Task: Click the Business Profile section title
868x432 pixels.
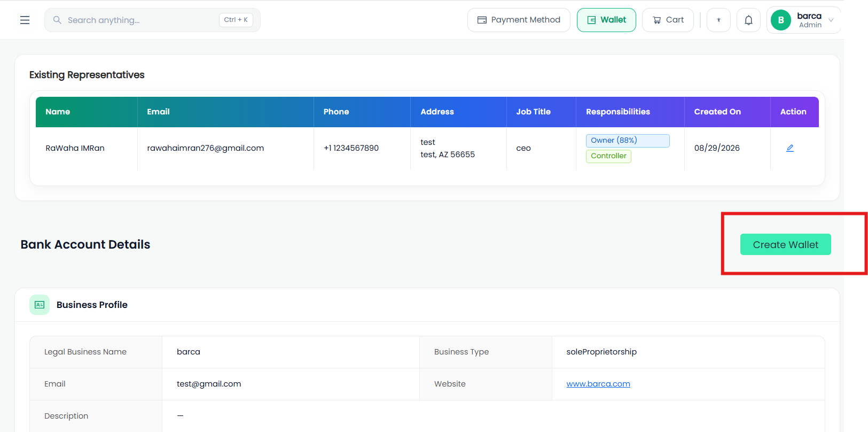Action: coord(92,305)
